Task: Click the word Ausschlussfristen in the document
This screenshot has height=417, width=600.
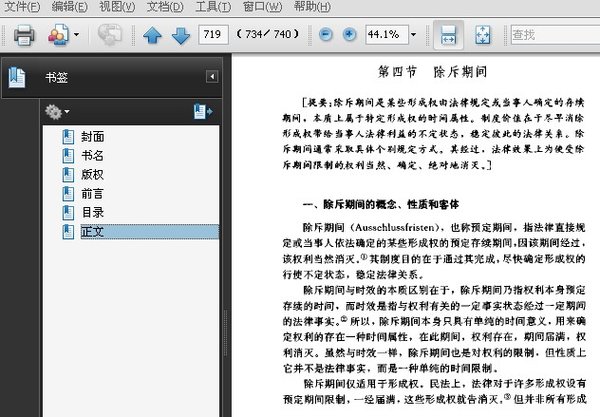Action: [395, 227]
